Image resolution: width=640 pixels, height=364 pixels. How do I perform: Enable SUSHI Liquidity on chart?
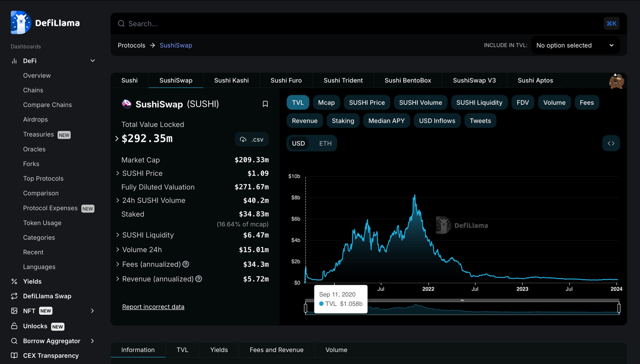pyautogui.click(x=479, y=103)
